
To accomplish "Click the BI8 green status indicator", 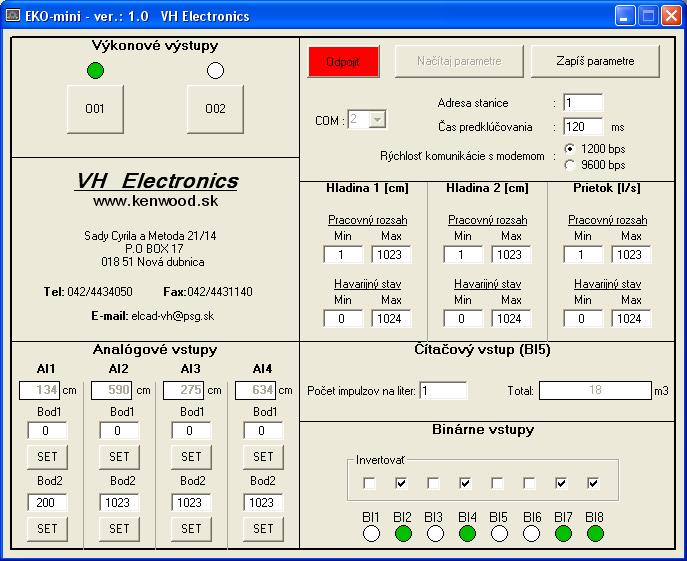I will [x=595, y=533].
